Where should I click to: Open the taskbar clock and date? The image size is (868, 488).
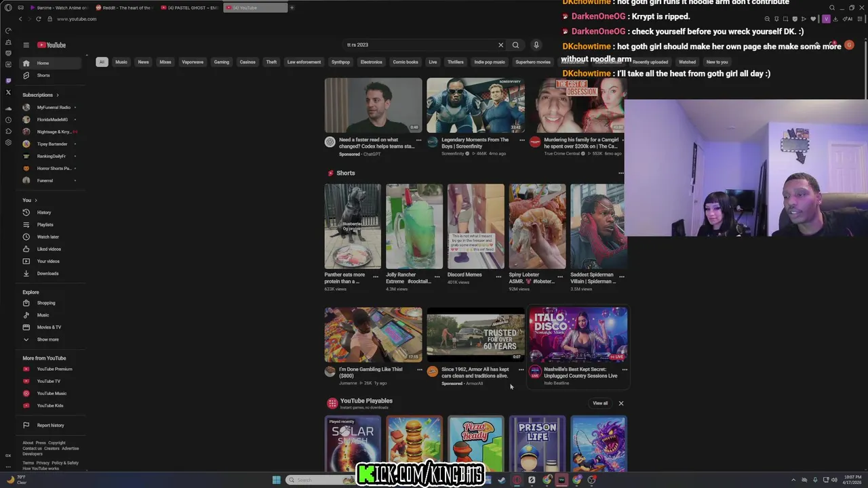[851, 480]
